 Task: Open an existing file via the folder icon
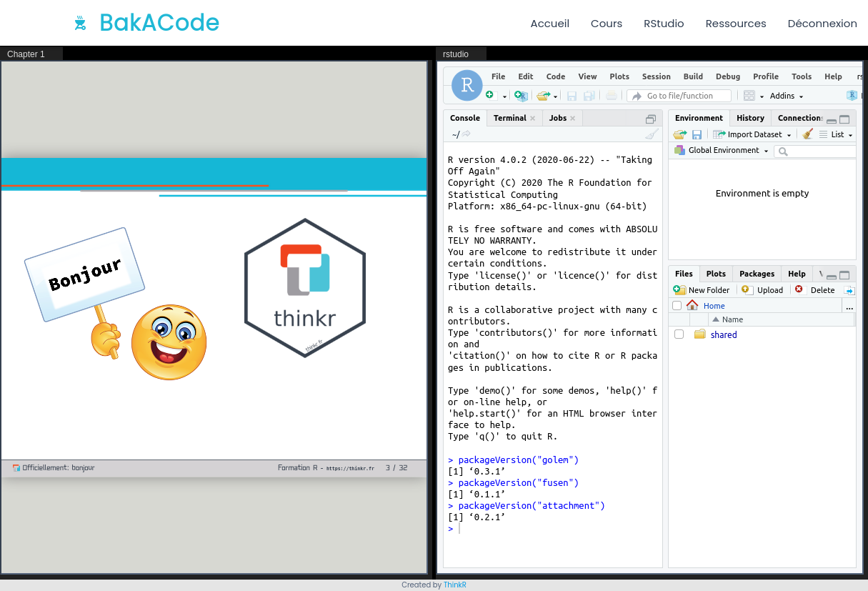544,96
